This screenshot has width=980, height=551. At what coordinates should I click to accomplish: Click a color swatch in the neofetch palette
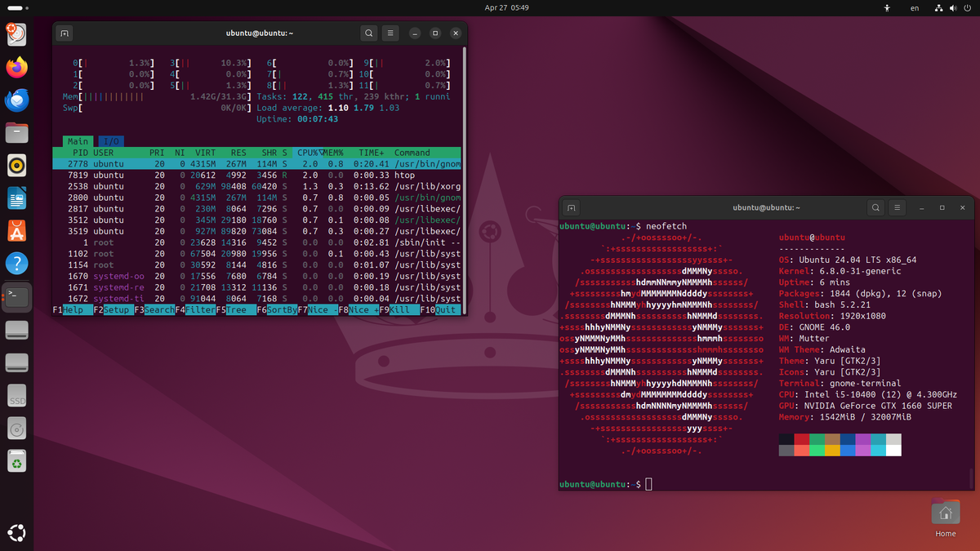point(817,445)
